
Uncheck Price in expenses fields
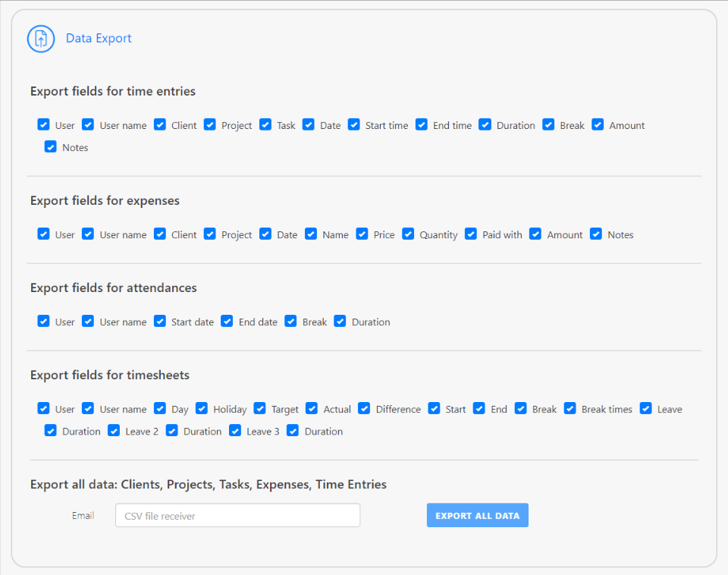point(362,234)
